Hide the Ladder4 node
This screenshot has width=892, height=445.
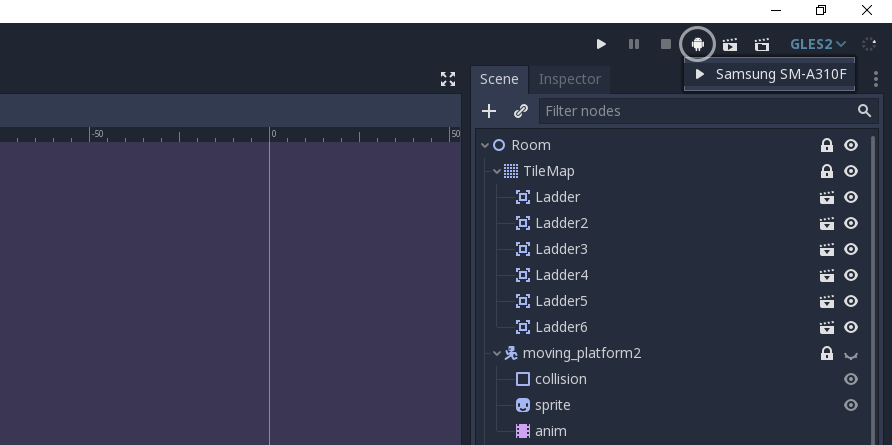coord(851,275)
